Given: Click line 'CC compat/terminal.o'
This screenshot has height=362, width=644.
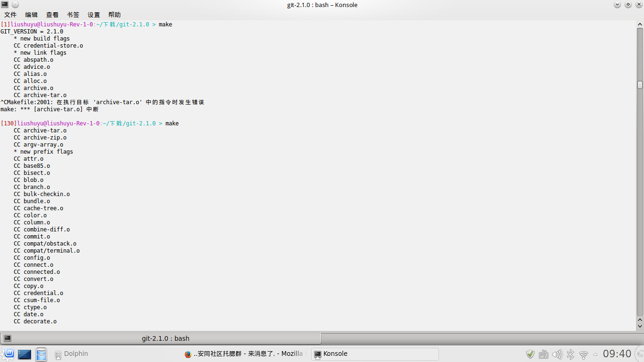Looking at the screenshot, I should tap(47, 251).
